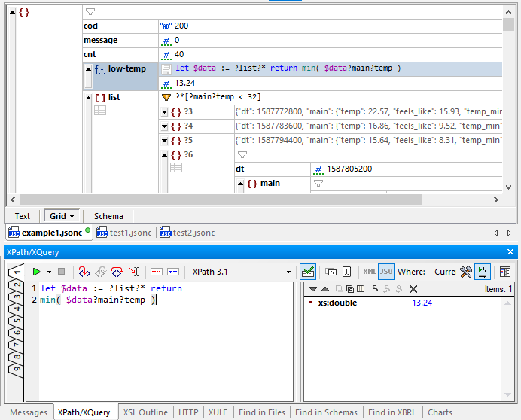Toggle the XML mode button

[369, 272]
